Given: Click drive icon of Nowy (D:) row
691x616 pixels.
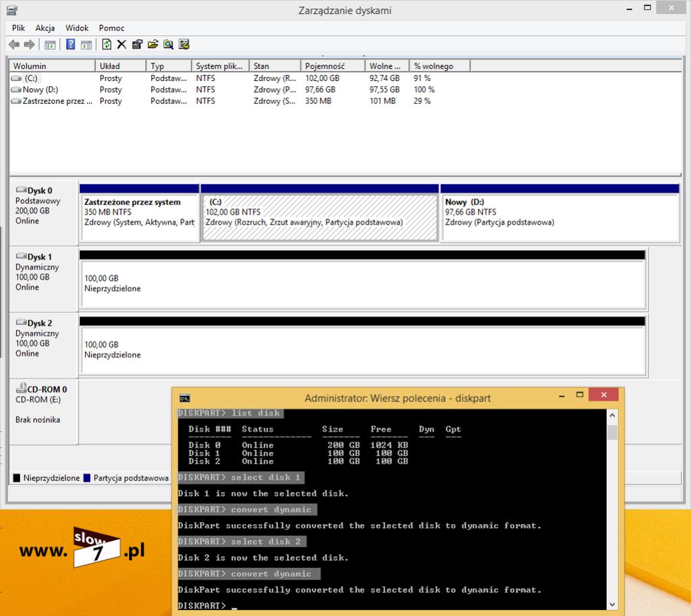Looking at the screenshot, I should (x=16, y=90).
